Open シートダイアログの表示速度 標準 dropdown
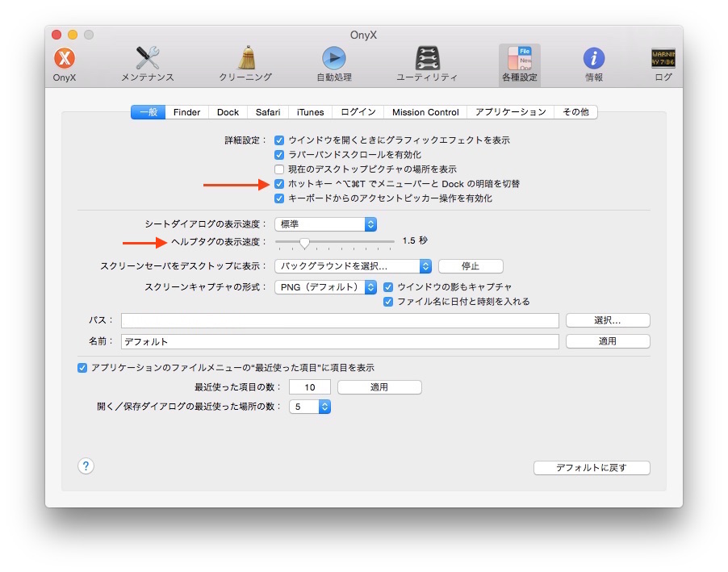Image resolution: width=728 pixels, height=572 pixels. (325, 224)
